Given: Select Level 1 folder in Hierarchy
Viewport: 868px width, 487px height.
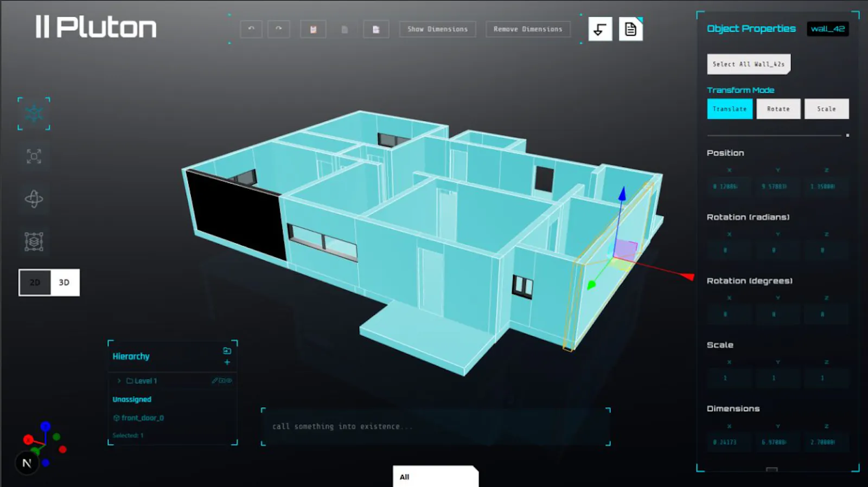Looking at the screenshot, I should [x=142, y=381].
